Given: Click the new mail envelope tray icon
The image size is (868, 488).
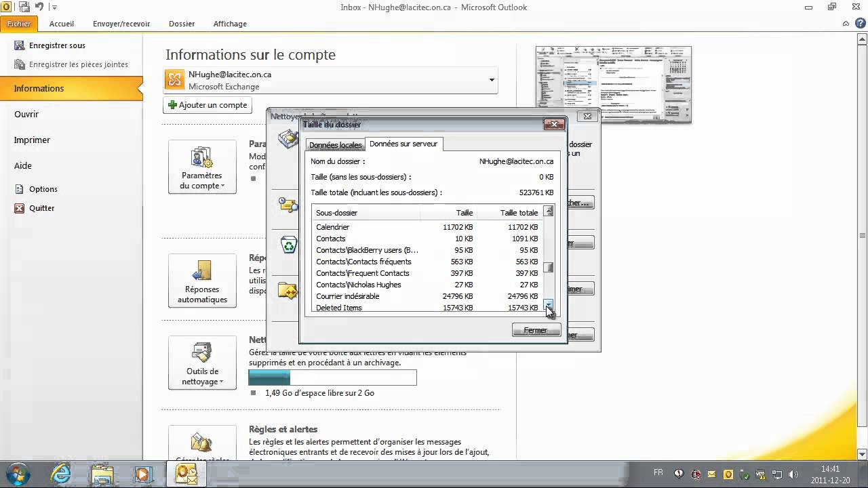Looking at the screenshot, I should point(712,474).
